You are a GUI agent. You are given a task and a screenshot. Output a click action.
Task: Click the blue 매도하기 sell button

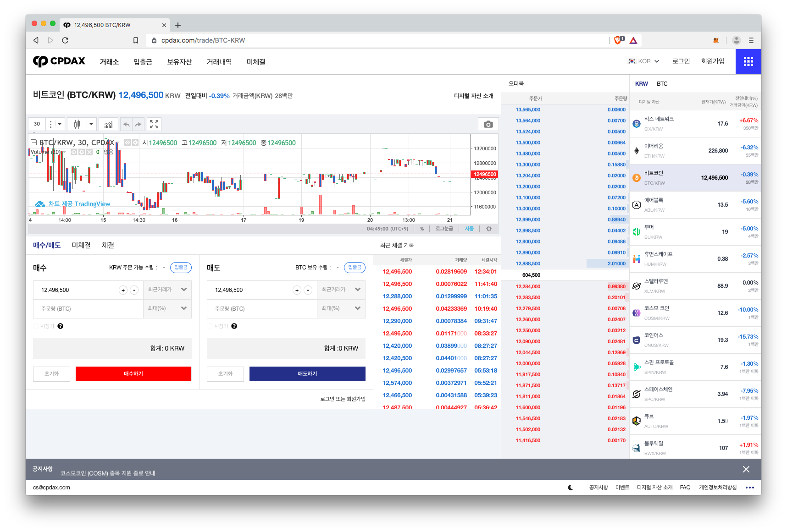(x=307, y=374)
